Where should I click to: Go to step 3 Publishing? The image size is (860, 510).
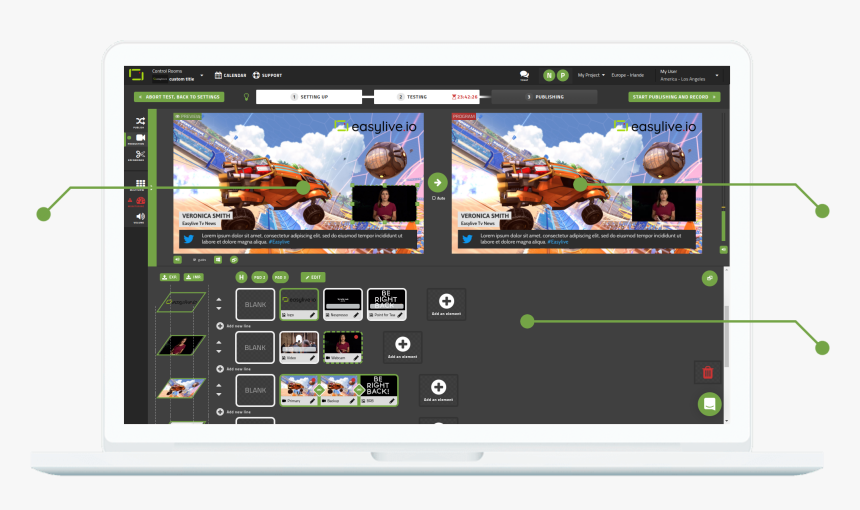[x=544, y=97]
